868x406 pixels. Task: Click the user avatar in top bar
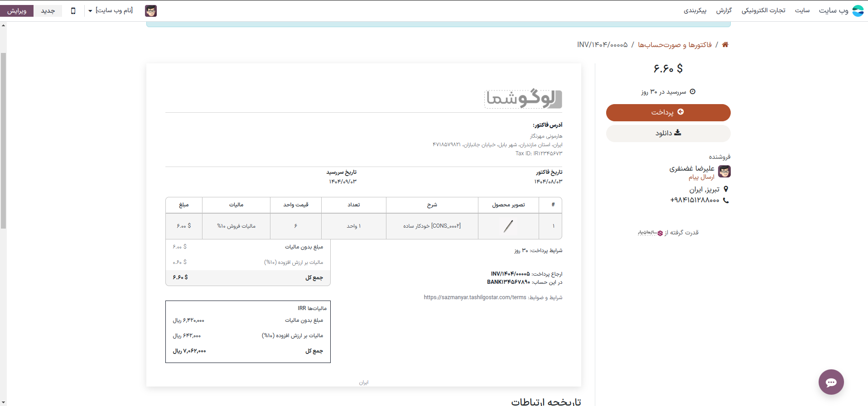coord(151,11)
